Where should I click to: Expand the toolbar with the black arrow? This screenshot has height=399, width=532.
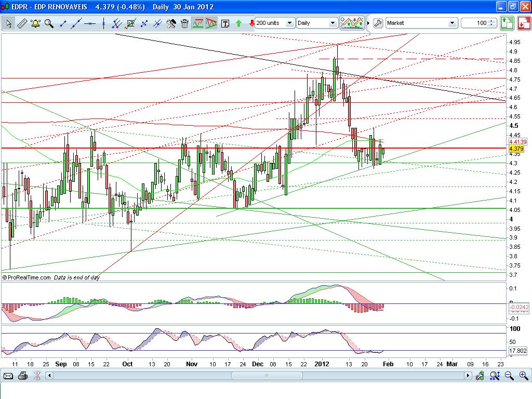(x=368, y=23)
